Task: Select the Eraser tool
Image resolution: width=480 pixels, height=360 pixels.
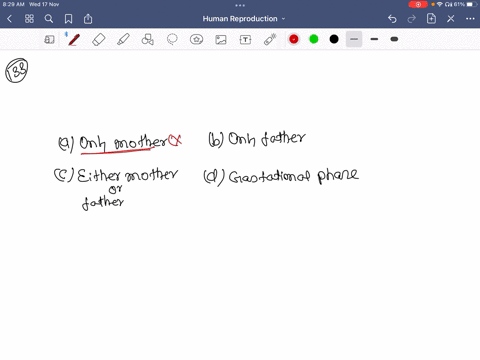Action: click(x=98, y=40)
